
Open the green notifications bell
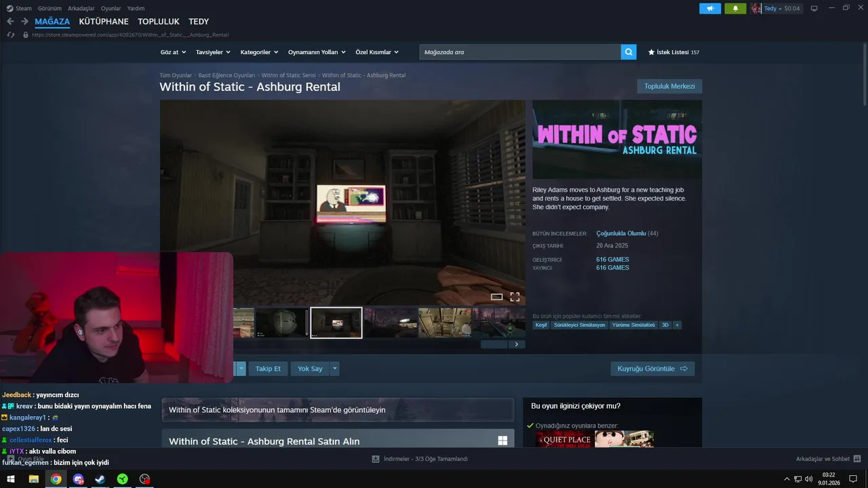pyautogui.click(x=735, y=9)
